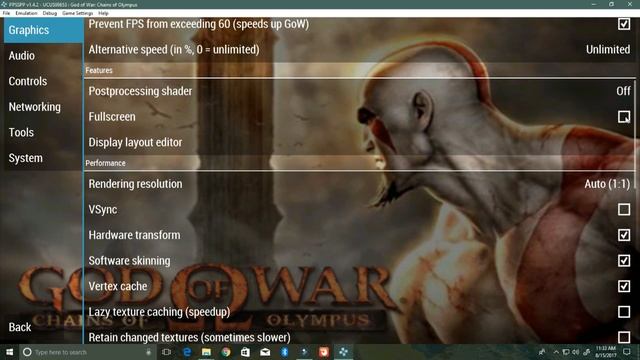Open the Emulation menu
Screen dimensions: 640x360
26,13
